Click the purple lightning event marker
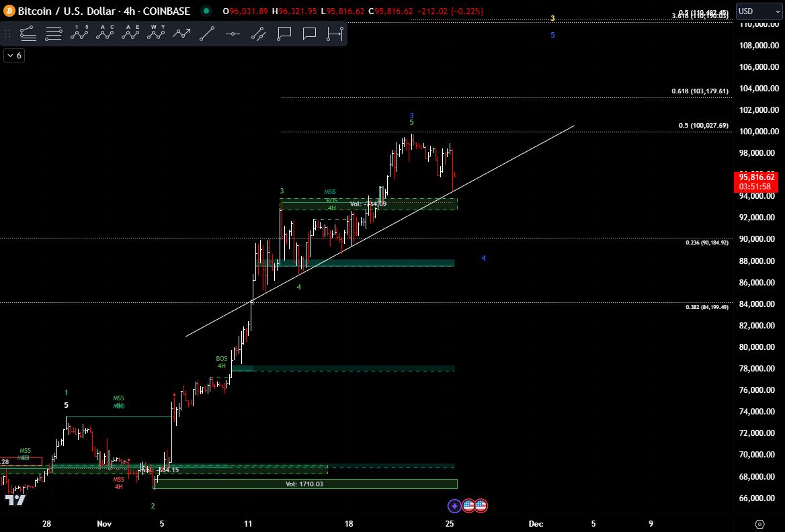 454,506
